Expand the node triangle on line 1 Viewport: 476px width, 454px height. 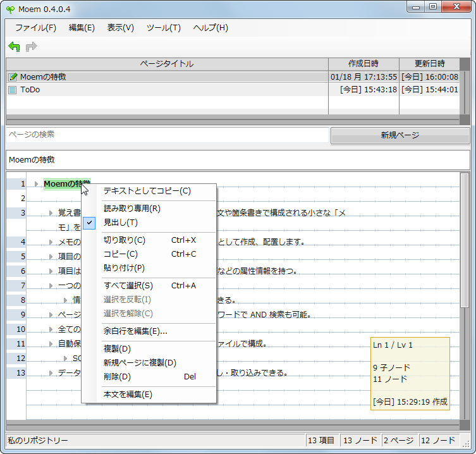click(36, 184)
